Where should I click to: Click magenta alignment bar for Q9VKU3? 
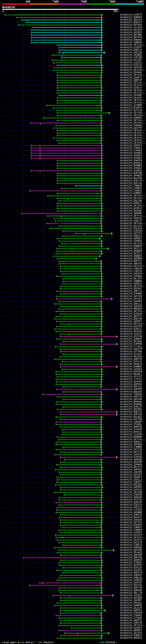67,146
